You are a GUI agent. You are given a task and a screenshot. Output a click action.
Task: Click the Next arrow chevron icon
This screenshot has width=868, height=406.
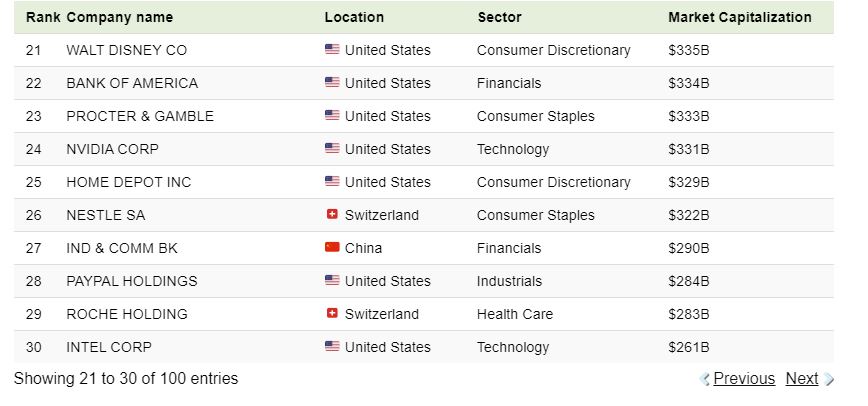829,379
